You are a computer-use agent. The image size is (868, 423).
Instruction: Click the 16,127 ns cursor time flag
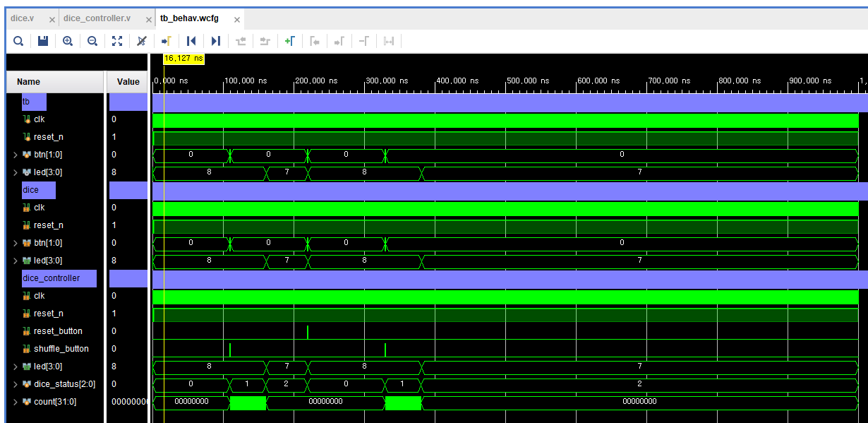point(183,59)
